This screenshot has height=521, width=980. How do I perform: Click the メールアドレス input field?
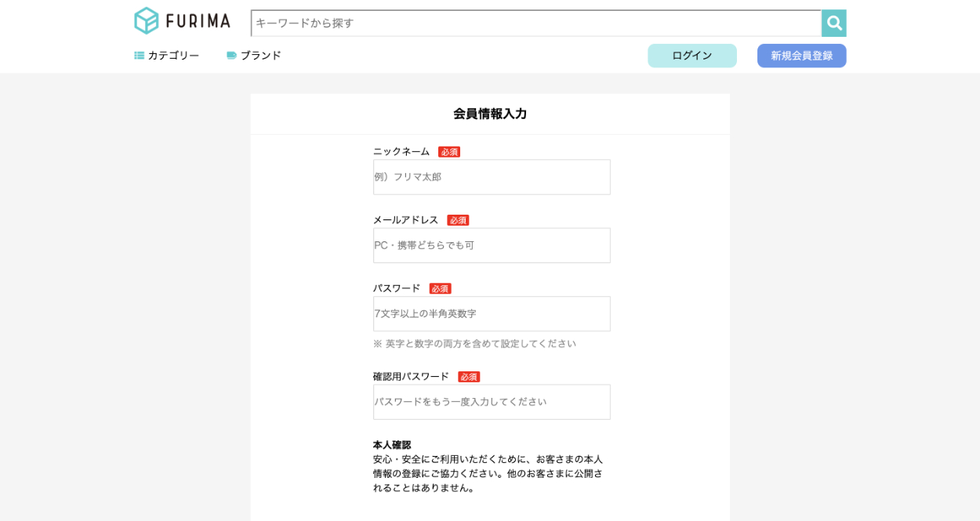pyautogui.click(x=492, y=245)
